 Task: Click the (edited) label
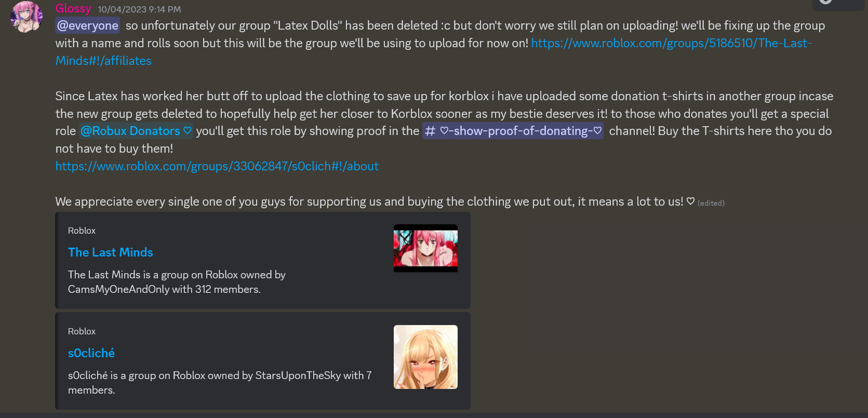711,203
